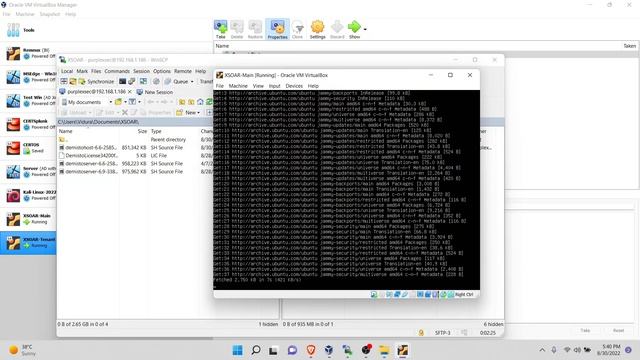Sort the local panel by Type column
640x360 pixels.
(156, 131)
